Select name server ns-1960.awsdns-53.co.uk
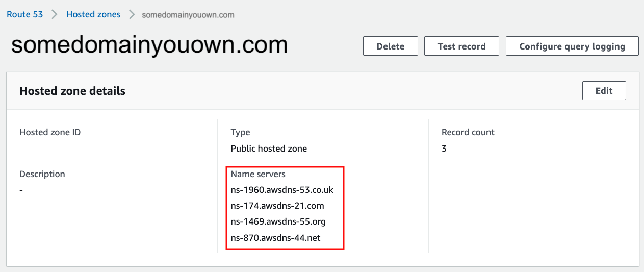The height and width of the screenshot is (272, 644). pyautogui.click(x=282, y=190)
